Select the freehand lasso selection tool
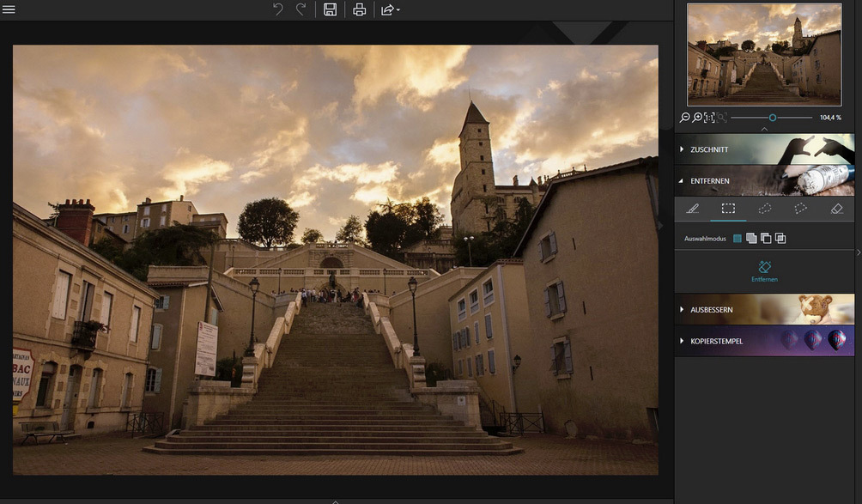The height and width of the screenshot is (504, 862). pyautogui.click(x=765, y=209)
